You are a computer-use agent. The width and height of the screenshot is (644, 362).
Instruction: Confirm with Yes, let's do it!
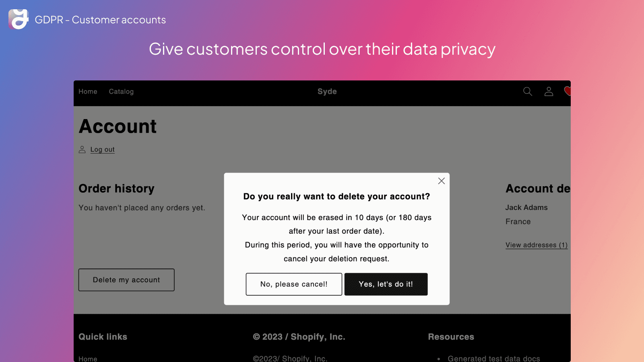386,284
